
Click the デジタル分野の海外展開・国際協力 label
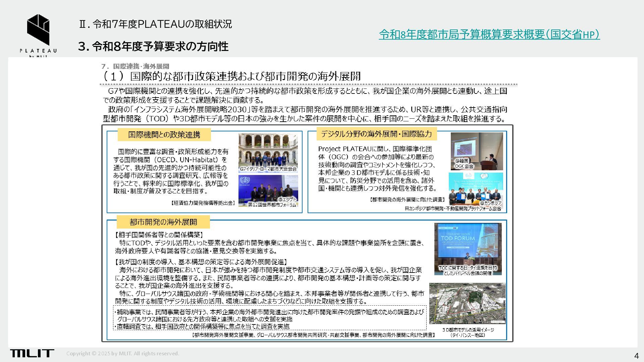(376, 134)
